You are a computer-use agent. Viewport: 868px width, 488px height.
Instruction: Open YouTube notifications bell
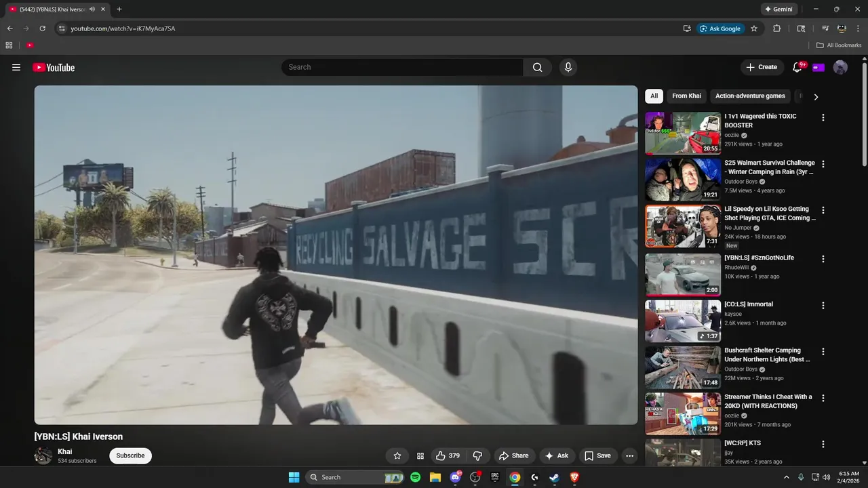click(x=797, y=67)
